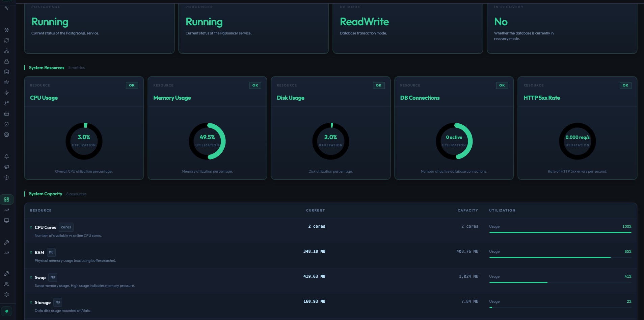Screen dimensions: 644x320
Task: Click the megaphone announcements sidebar icon
Action: coord(6,167)
